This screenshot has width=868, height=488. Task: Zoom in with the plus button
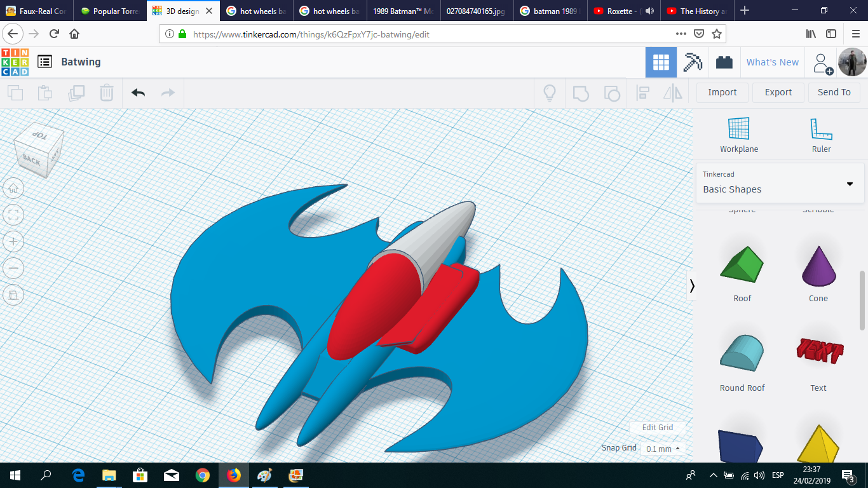[13, 241]
